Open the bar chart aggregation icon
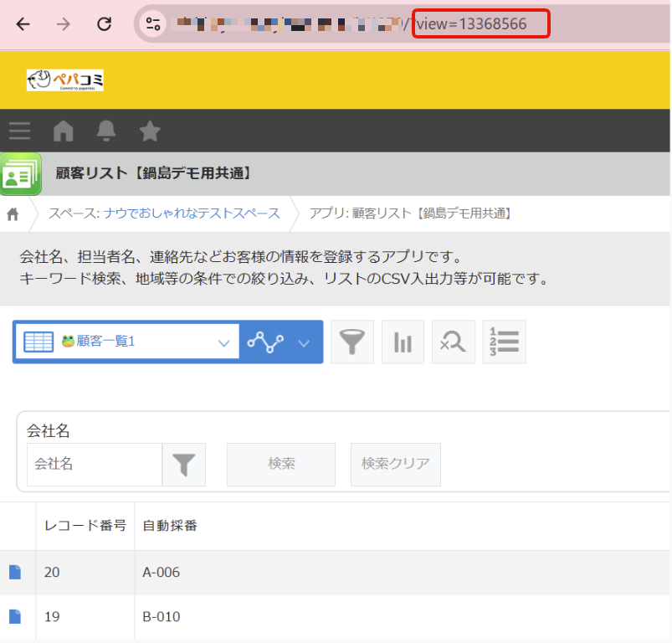 (403, 342)
